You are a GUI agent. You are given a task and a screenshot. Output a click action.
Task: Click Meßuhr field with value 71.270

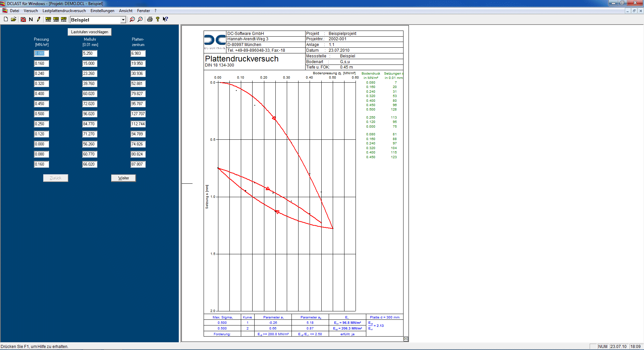[x=90, y=134]
